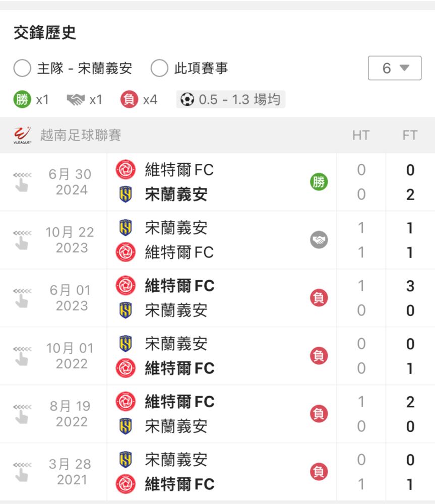Click 宋蘭義安 crest in the 3月 28 2021 match
435x504 pixels.
tap(126, 459)
